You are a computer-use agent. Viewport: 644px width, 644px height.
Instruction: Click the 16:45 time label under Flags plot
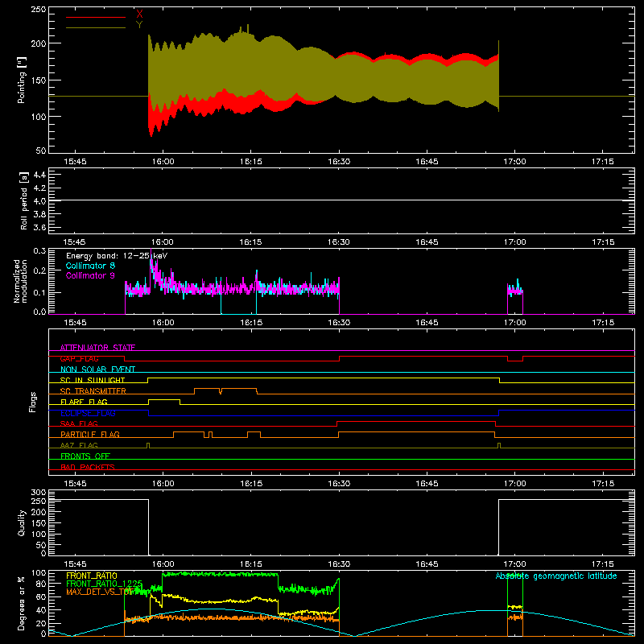427,484
